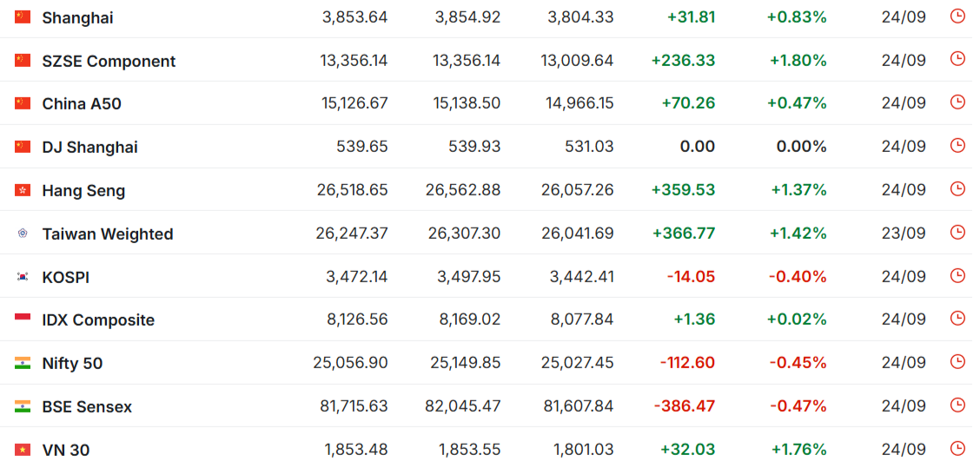Click the India flag beside Nifty 50
The height and width of the screenshot is (468, 980).
click(23, 363)
